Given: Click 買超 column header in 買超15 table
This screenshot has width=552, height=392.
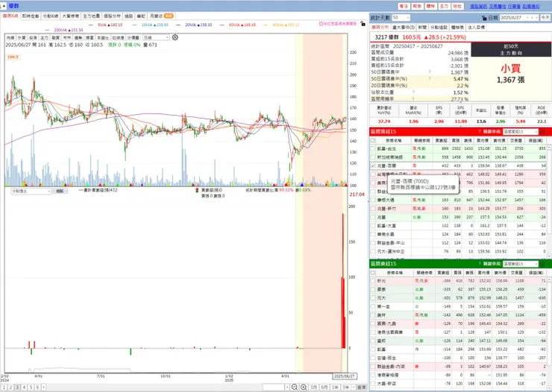Looking at the screenshot, I should pyautogui.click(x=441, y=140).
